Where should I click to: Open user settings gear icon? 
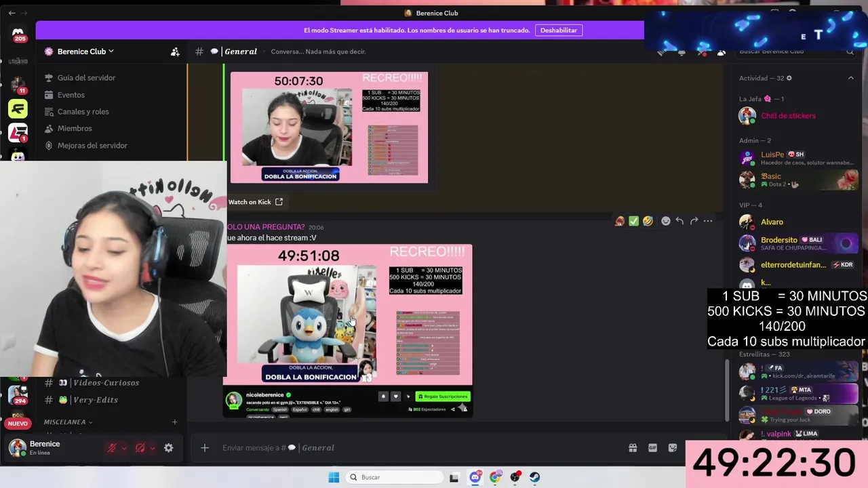click(x=168, y=448)
